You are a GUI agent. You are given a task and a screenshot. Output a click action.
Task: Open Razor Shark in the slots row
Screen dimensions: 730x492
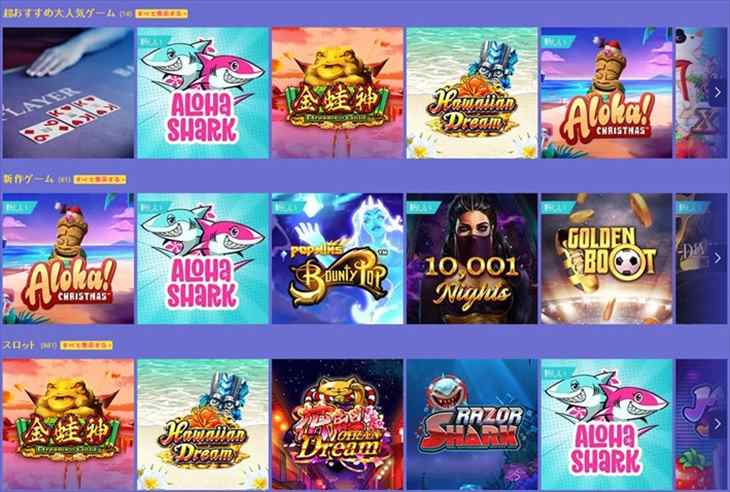(x=472, y=424)
